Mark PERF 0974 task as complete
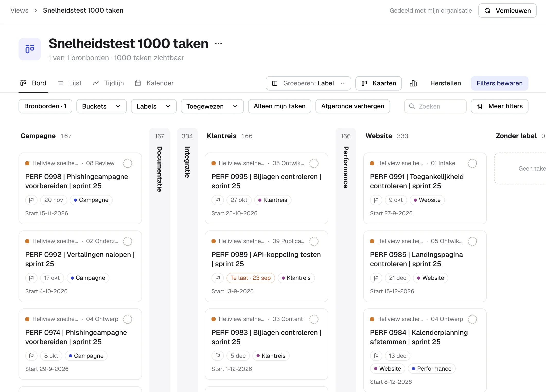 pyautogui.click(x=128, y=319)
